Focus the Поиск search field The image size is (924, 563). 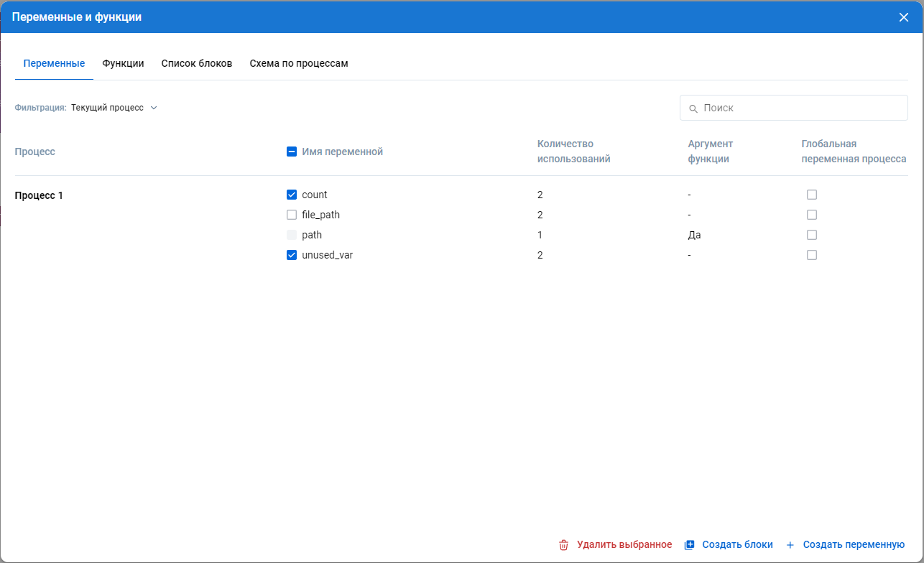coord(794,108)
